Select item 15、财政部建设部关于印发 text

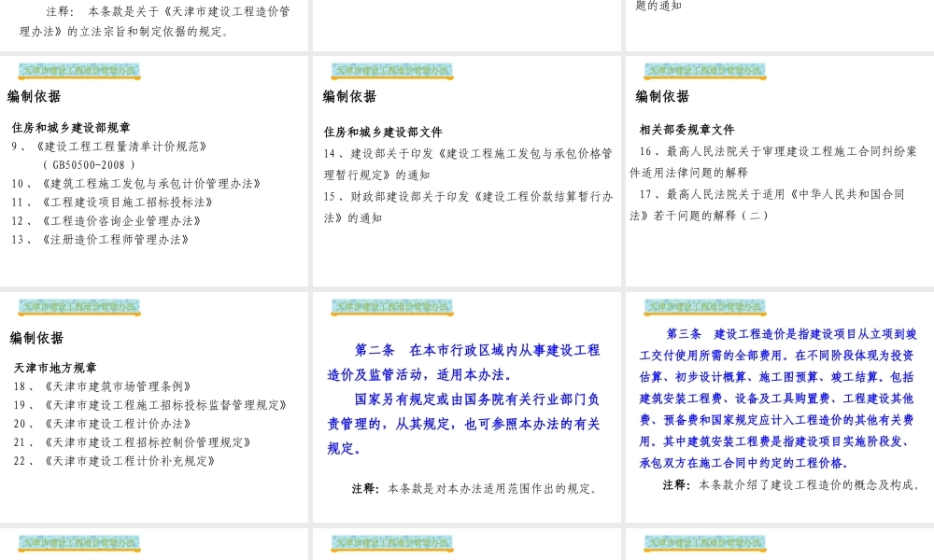click(x=468, y=207)
